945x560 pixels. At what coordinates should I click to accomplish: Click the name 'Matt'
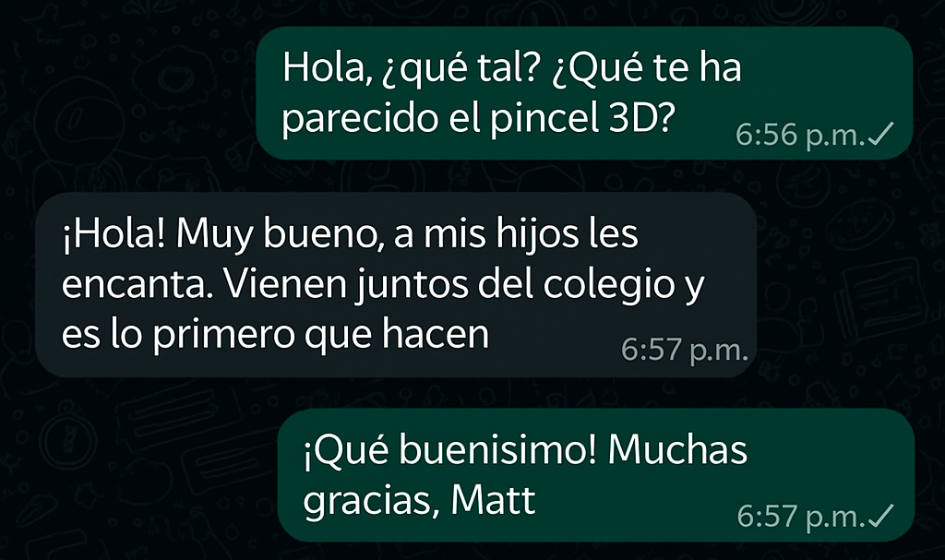pyautogui.click(x=493, y=500)
